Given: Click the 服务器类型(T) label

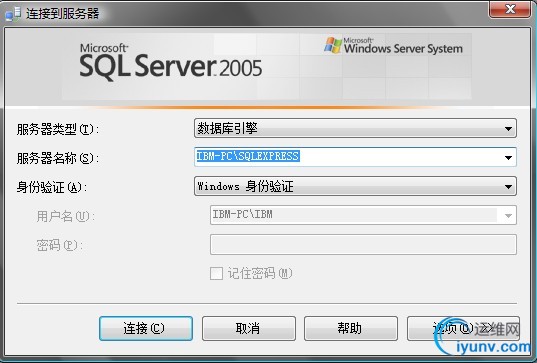Looking at the screenshot, I should pyautogui.click(x=58, y=129).
